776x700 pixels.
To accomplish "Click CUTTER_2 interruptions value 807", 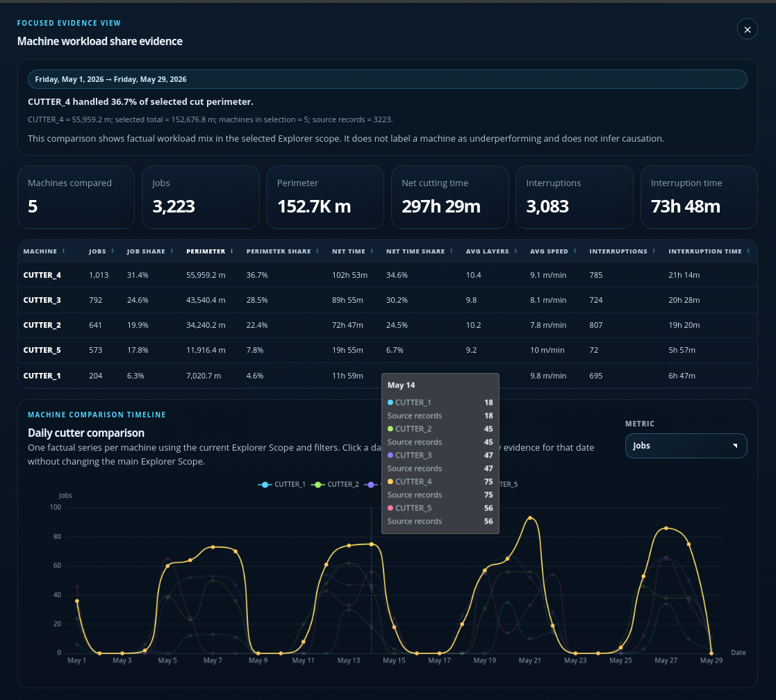I will coord(596,325).
